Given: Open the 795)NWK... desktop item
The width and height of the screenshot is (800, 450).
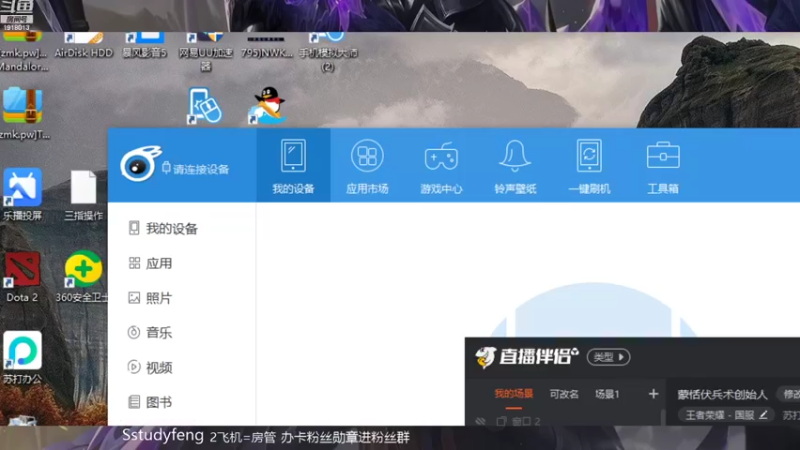Looking at the screenshot, I should pos(266,45).
